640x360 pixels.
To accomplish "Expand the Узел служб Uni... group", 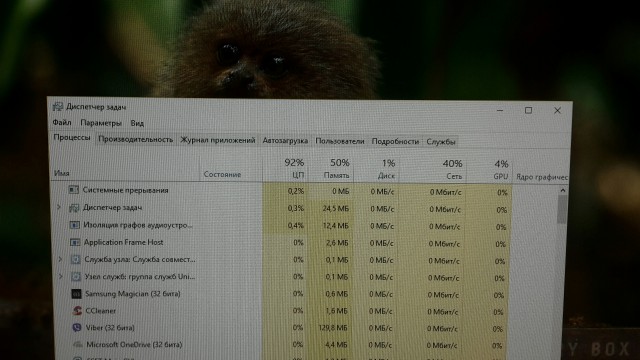I will point(60,276).
